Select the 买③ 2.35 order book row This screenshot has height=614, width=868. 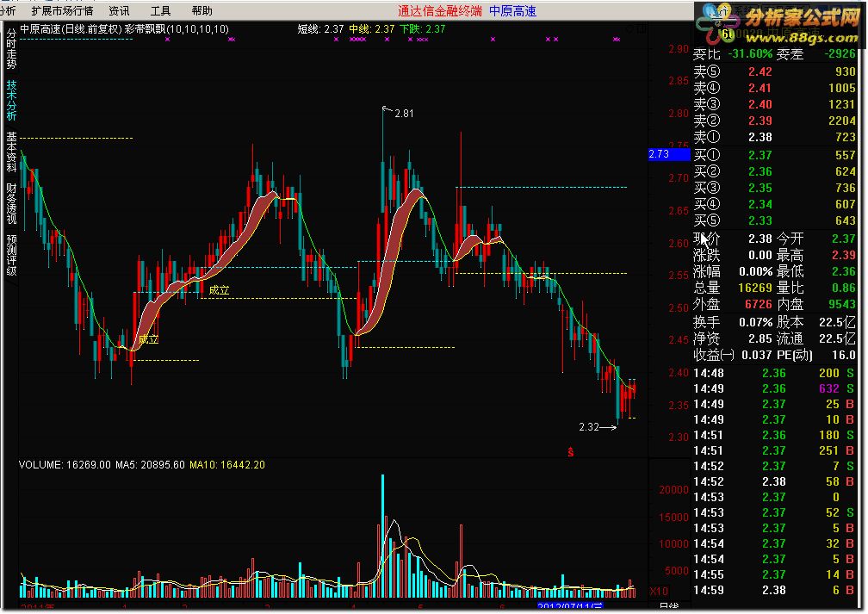coord(774,189)
